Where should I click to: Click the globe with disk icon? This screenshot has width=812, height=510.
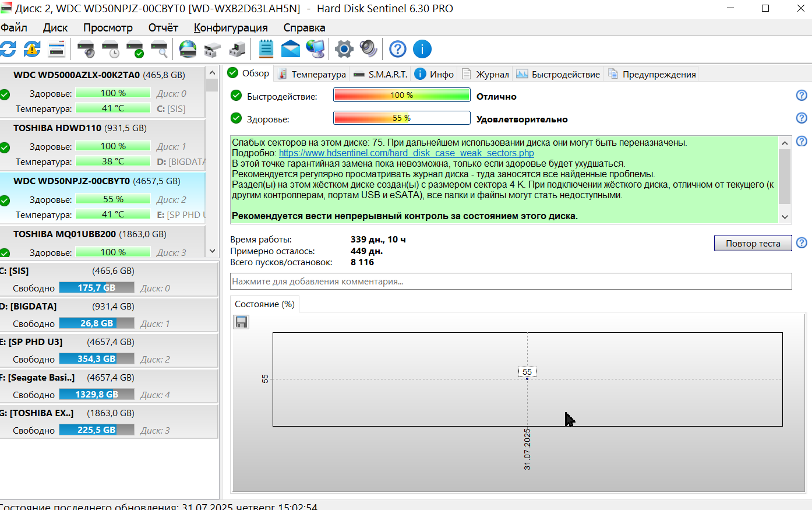tap(188, 49)
